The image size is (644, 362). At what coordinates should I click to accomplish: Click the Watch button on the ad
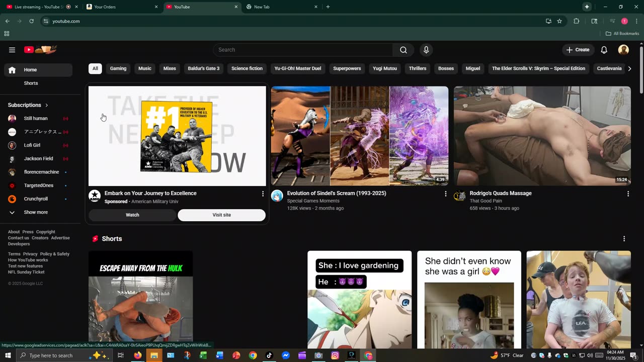coord(132,215)
